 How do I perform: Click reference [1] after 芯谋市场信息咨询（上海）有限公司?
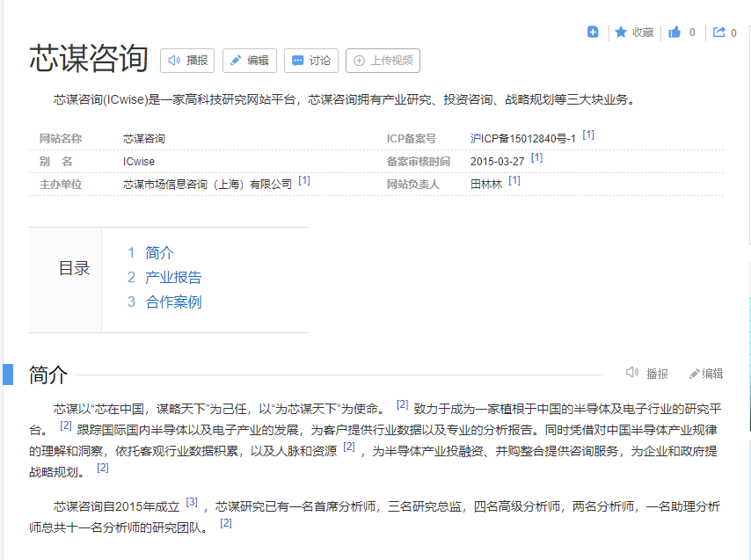click(304, 180)
